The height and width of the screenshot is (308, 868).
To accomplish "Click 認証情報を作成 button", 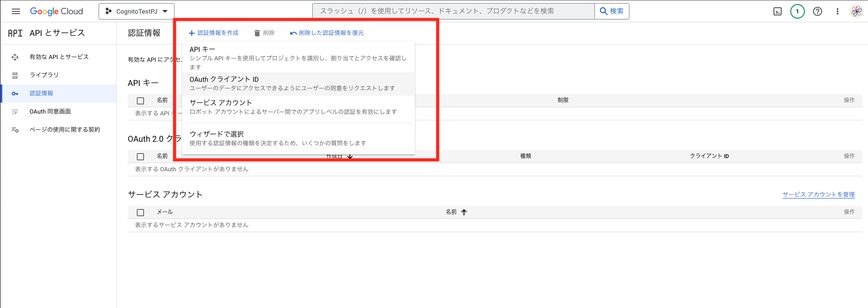I will 214,33.
